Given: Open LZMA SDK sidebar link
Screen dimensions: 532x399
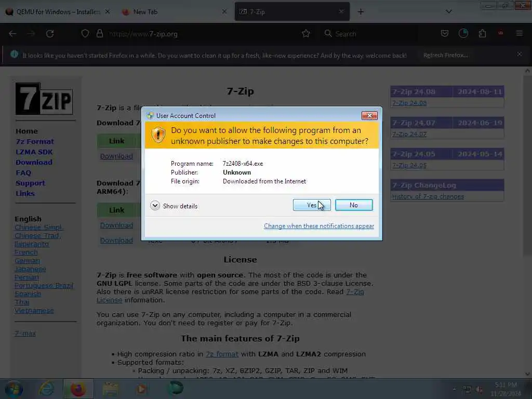Looking at the screenshot, I should [34, 152].
